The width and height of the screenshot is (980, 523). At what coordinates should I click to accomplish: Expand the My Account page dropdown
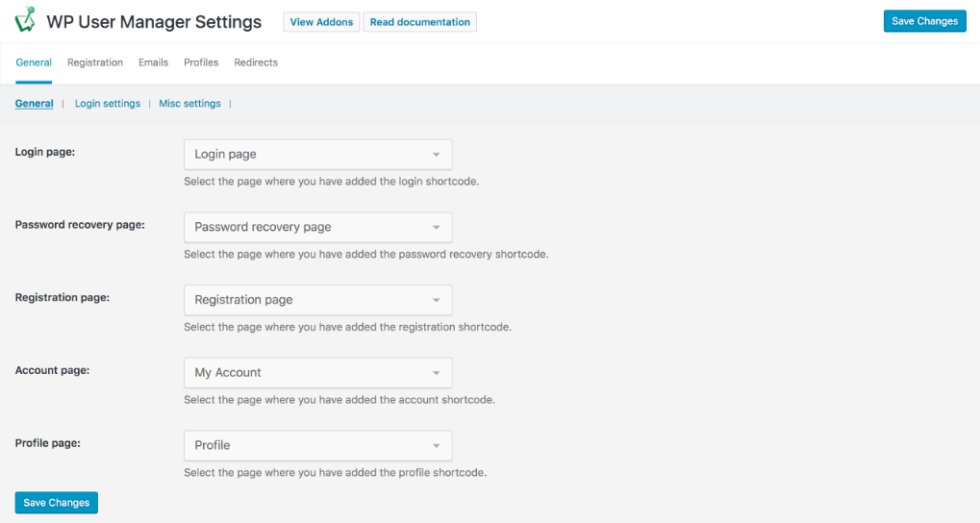(317, 373)
